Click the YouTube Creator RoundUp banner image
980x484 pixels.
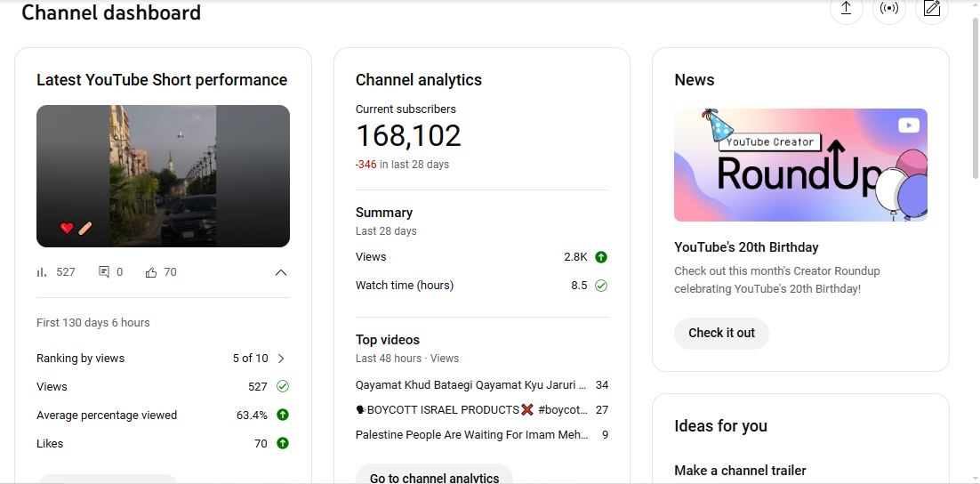click(800, 165)
